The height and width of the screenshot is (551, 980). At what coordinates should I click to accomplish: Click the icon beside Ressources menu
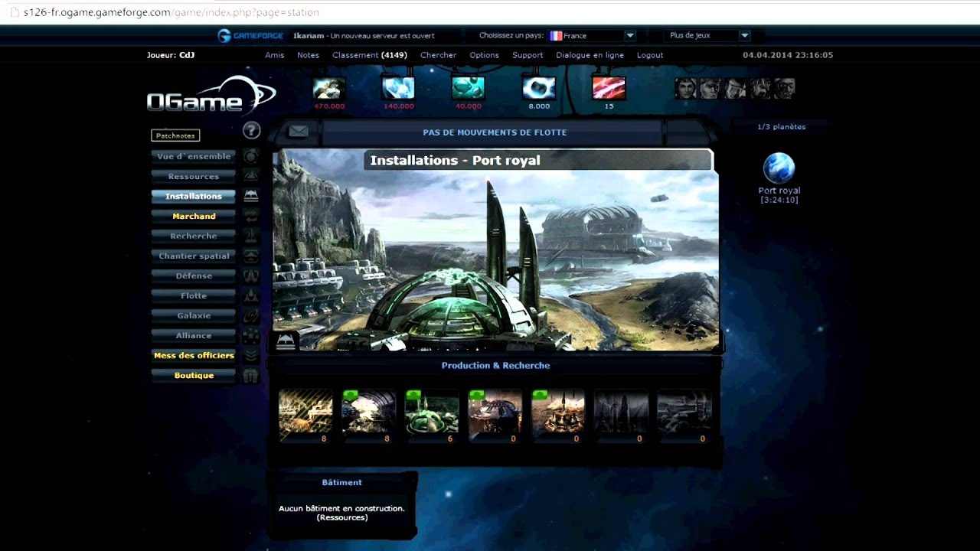[250, 176]
